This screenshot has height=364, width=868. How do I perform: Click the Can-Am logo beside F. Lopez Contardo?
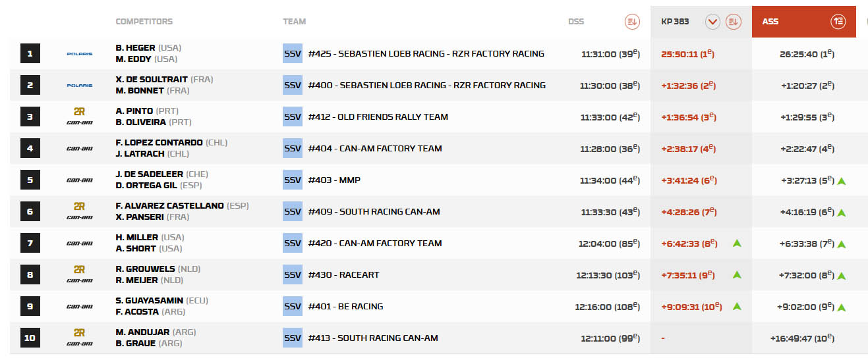tap(80, 149)
